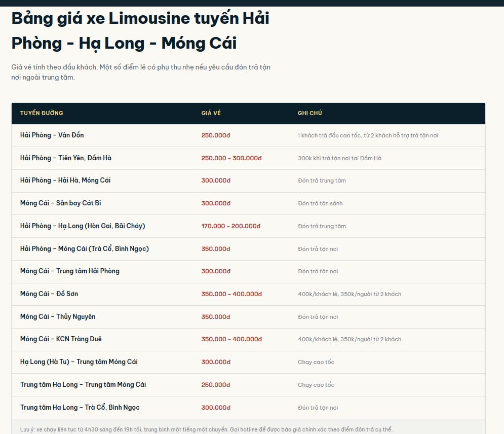Click Hạ Long (Hà Tu) – Trung tâm Móng Cái
This screenshot has width=504, height=434.
[79, 361]
